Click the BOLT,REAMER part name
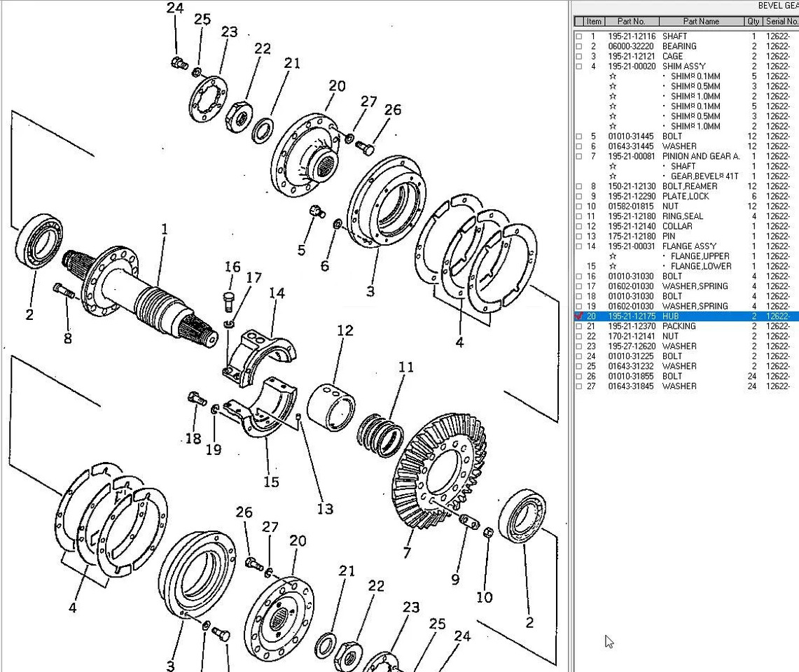 point(690,186)
